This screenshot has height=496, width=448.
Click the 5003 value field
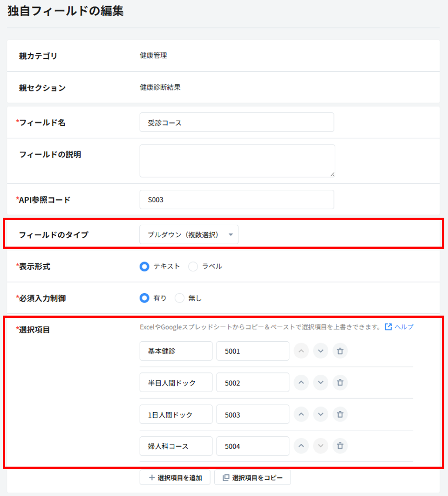tap(252, 414)
